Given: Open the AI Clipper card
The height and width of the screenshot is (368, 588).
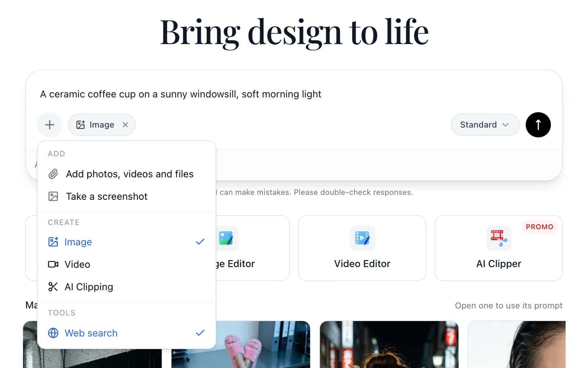Looking at the screenshot, I should 499,248.
